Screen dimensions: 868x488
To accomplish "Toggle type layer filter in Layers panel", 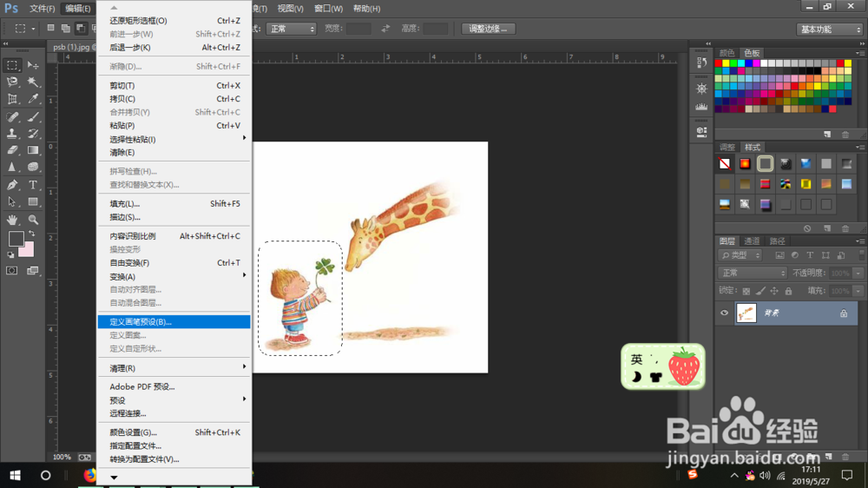I will tap(810, 255).
